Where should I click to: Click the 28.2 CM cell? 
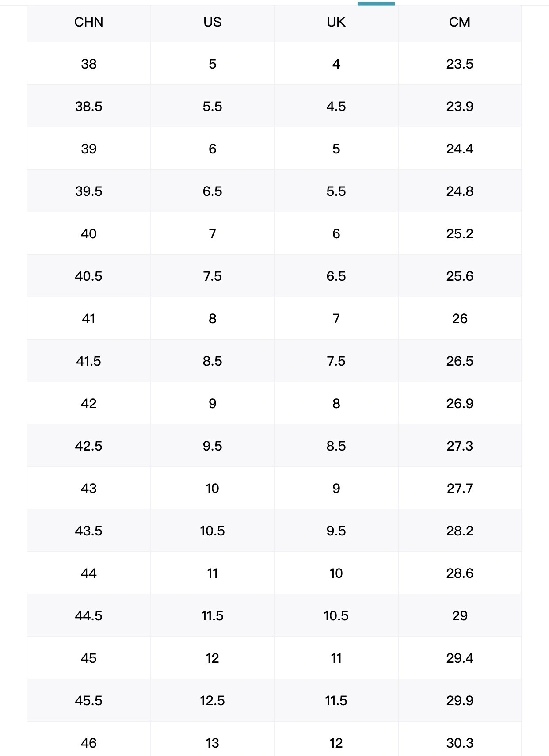coord(460,531)
